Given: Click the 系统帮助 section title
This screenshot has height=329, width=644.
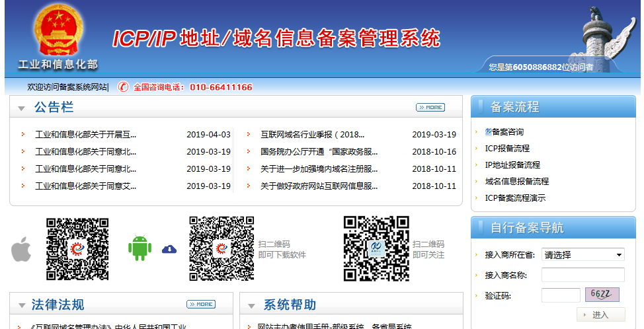Looking at the screenshot, I should click(290, 305).
